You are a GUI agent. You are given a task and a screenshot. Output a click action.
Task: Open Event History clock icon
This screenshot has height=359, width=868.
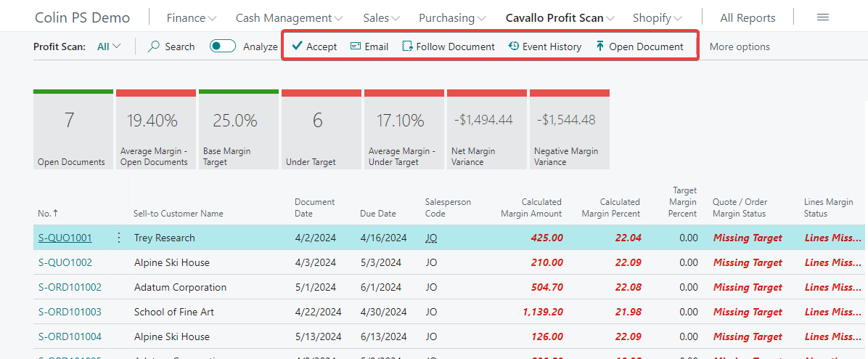pos(514,47)
